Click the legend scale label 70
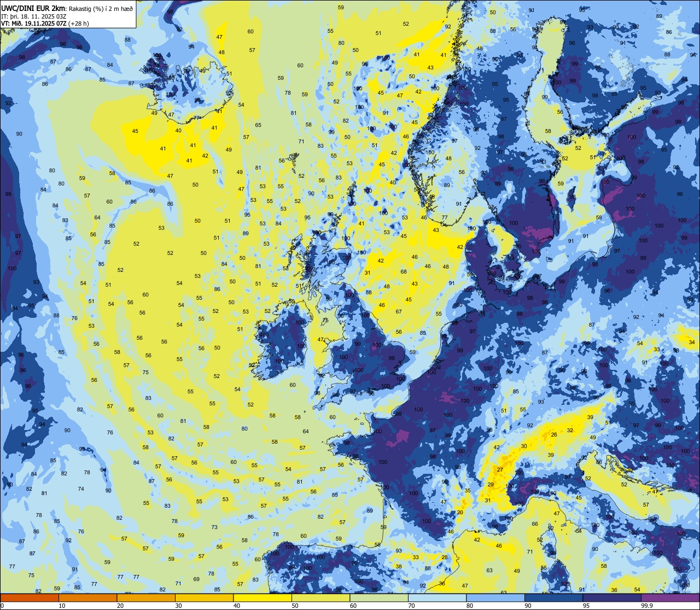 (412, 606)
